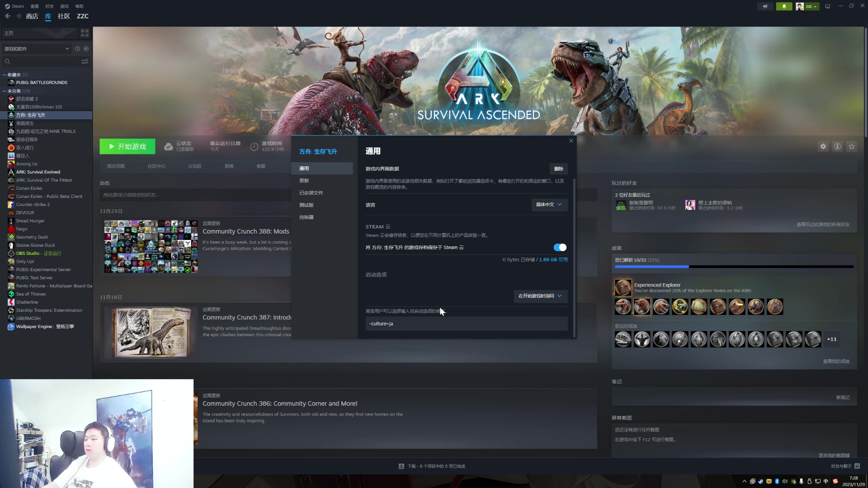This screenshot has width=868, height=488.
Task: Click the achievements progress bar
Action: pyautogui.click(x=734, y=267)
